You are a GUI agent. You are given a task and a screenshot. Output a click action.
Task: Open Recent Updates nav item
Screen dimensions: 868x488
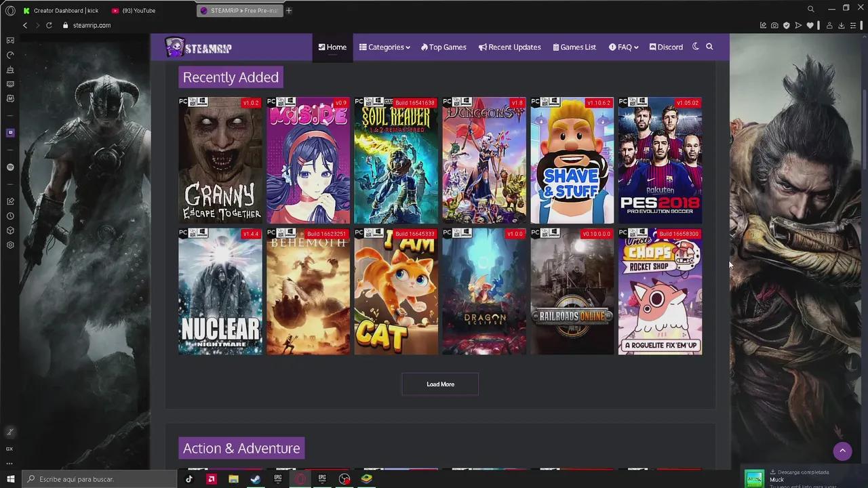tap(509, 47)
